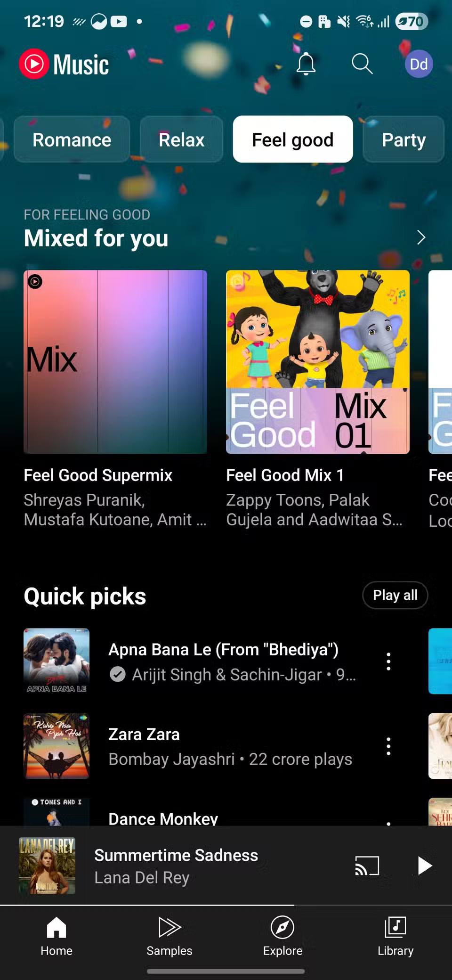Tap the YouTube Music logo
This screenshot has height=980, width=452.
click(x=64, y=64)
